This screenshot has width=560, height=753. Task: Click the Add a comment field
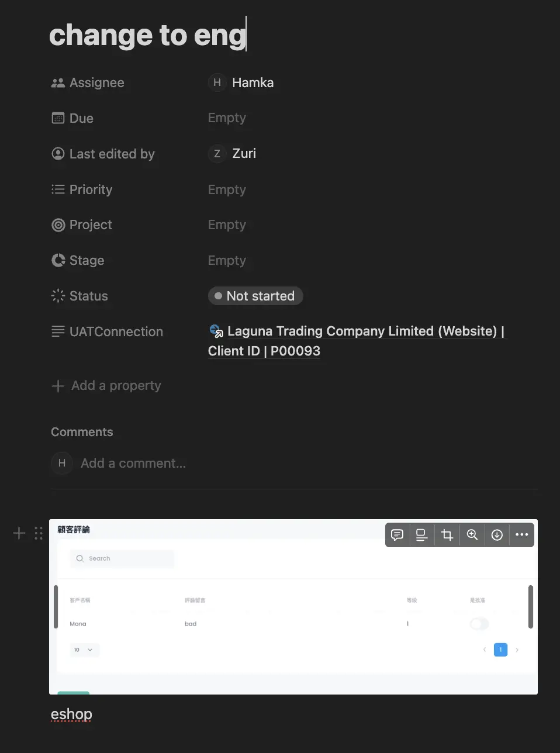[133, 464]
